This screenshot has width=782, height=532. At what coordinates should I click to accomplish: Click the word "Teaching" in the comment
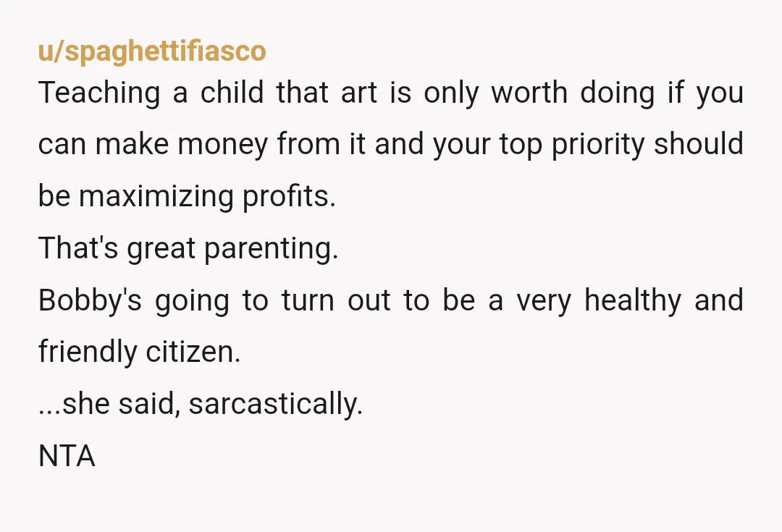coord(99,93)
